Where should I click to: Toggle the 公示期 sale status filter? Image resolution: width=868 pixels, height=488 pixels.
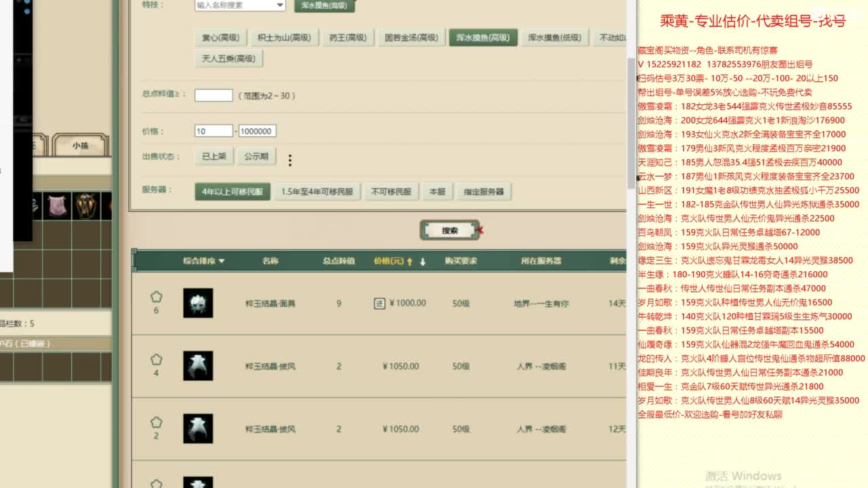pyautogui.click(x=256, y=157)
